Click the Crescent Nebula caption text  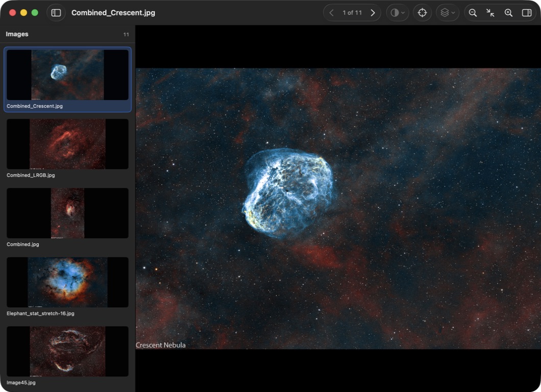pyautogui.click(x=160, y=345)
